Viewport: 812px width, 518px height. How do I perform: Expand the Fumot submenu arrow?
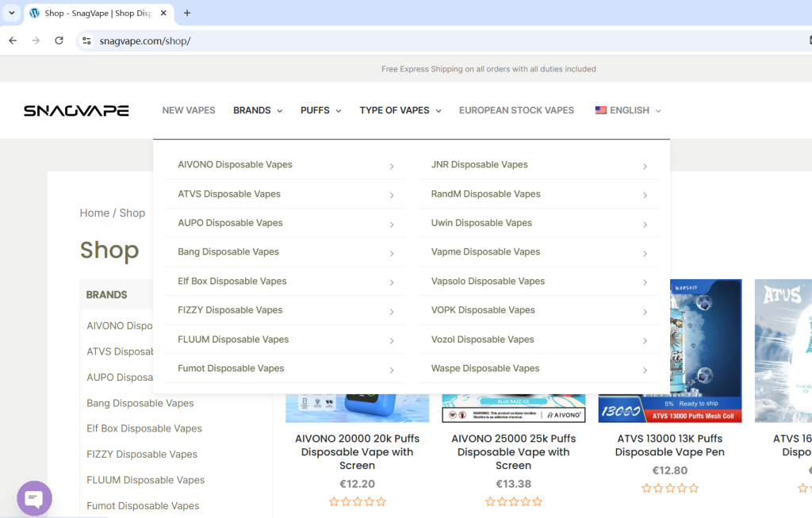392,370
